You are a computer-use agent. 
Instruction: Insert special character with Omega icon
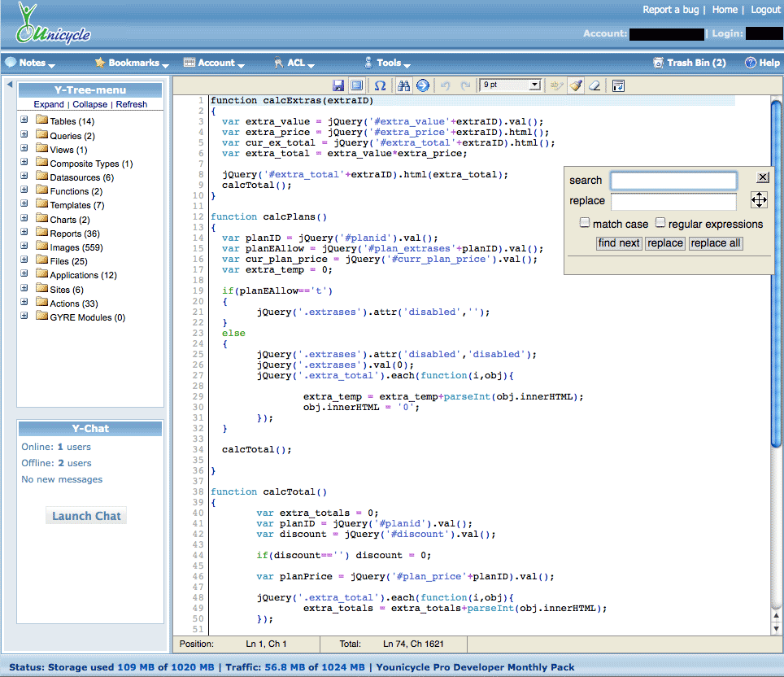point(379,85)
